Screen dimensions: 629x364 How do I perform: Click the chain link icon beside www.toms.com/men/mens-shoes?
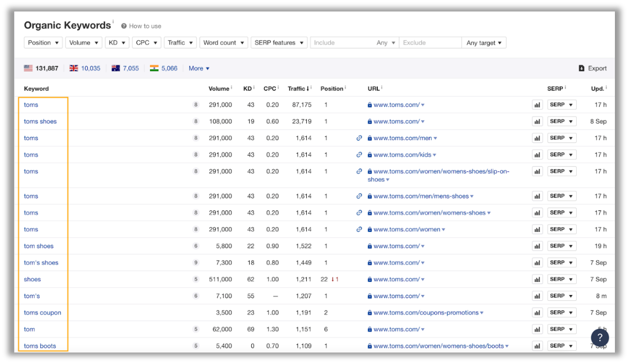[x=359, y=196]
